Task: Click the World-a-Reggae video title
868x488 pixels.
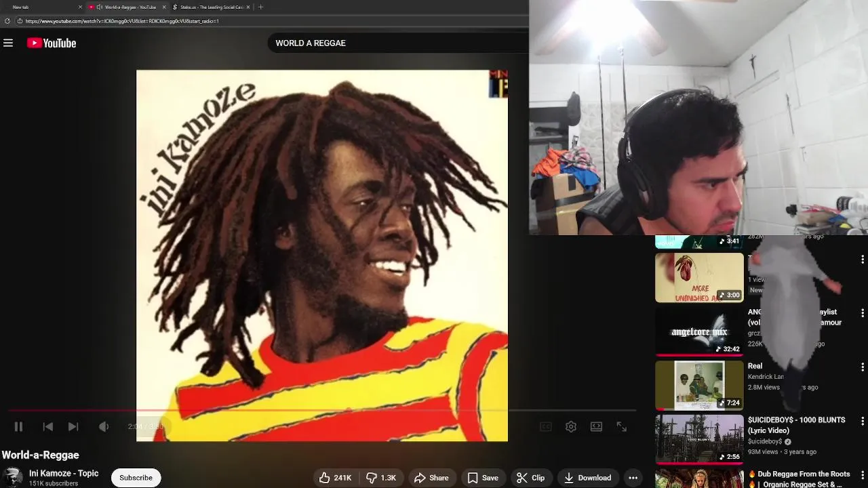Action: (x=41, y=455)
